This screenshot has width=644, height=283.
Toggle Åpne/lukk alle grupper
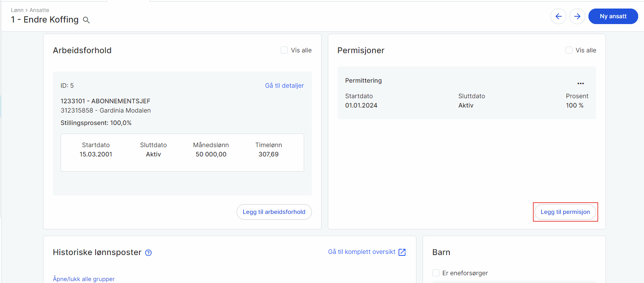click(x=84, y=279)
